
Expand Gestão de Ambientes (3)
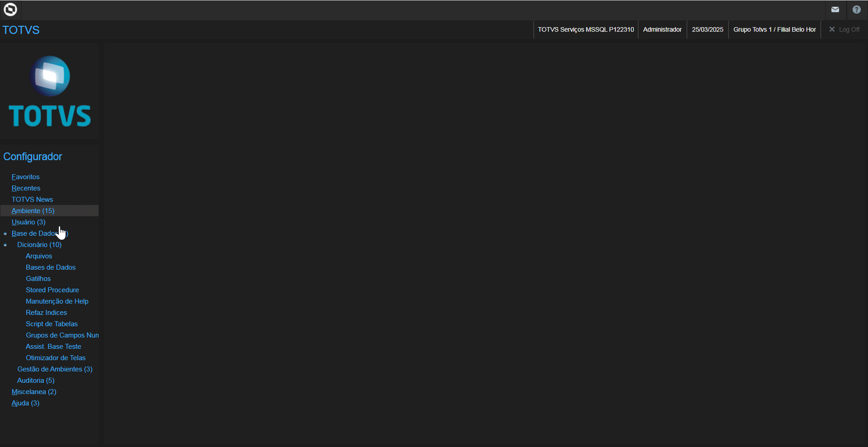coord(55,369)
